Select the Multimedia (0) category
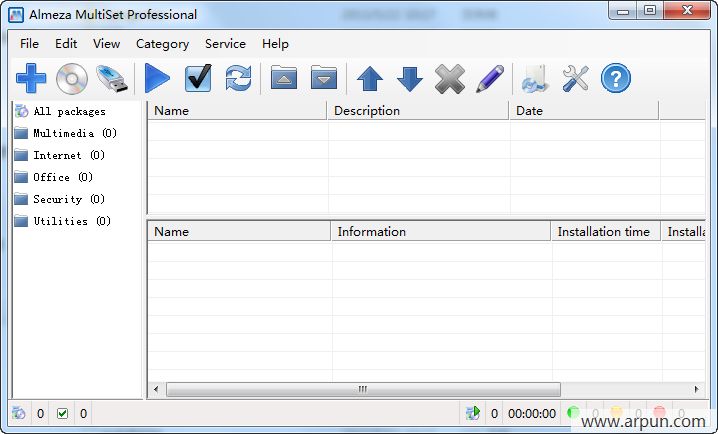The width and height of the screenshot is (718, 434). click(x=75, y=133)
